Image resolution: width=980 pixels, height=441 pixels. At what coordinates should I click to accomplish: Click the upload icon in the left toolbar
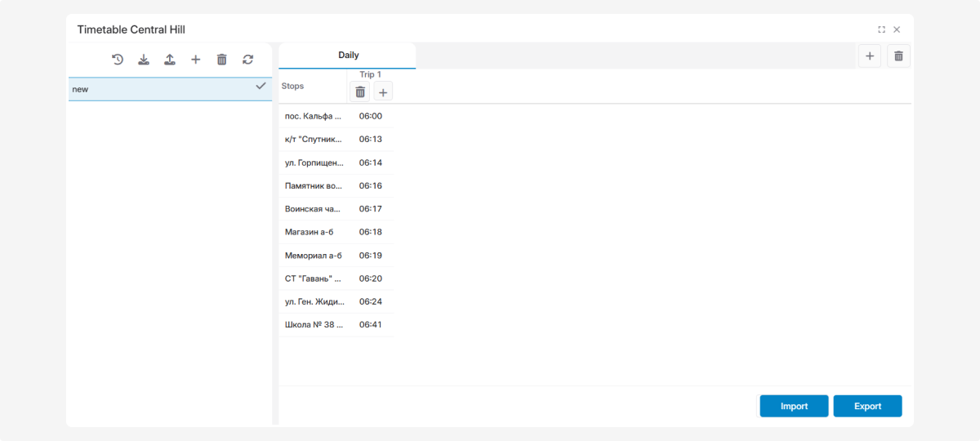[x=170, y=60]
